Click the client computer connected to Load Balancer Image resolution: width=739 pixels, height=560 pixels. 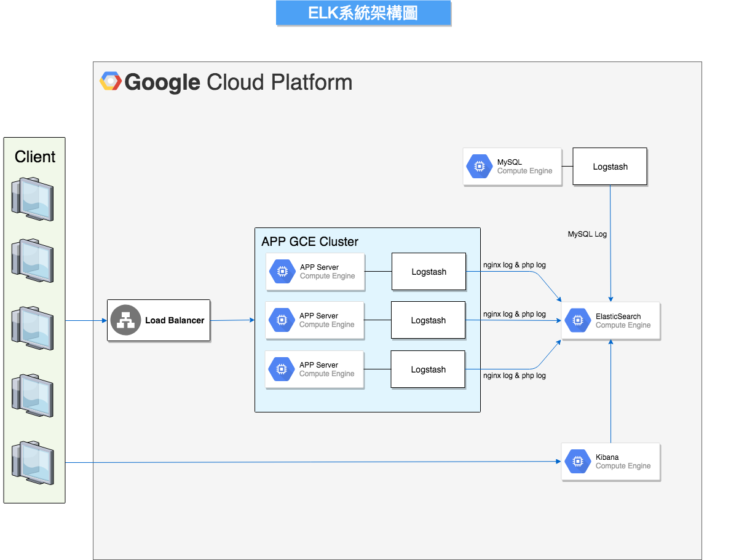33,328
